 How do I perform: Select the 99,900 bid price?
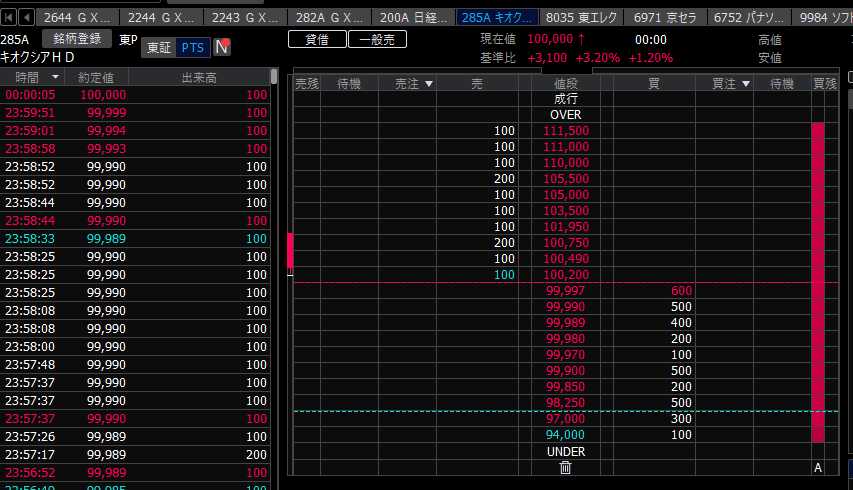566,371
